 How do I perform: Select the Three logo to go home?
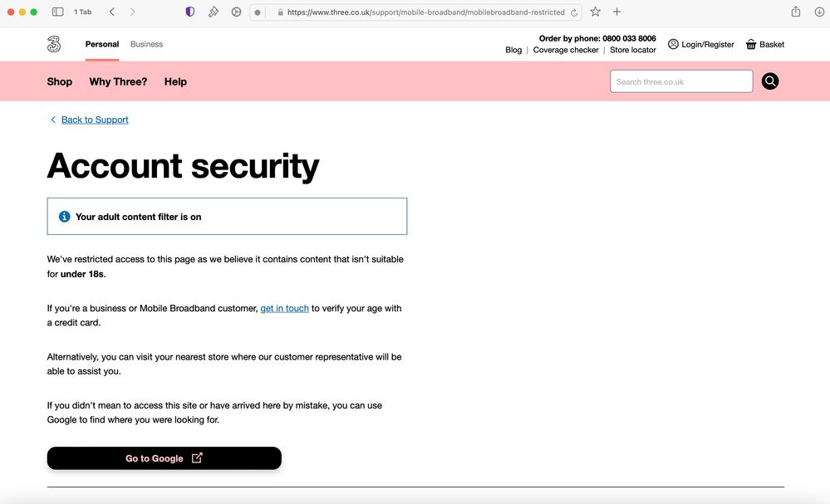53,43
